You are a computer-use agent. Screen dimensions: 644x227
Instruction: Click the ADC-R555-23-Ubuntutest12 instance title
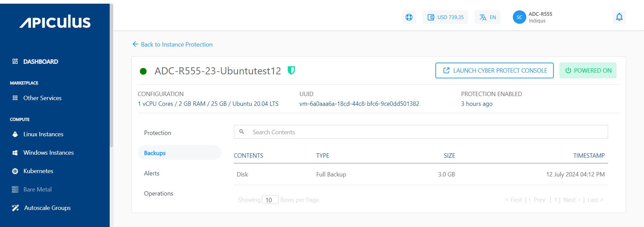[x=218, y=71]
